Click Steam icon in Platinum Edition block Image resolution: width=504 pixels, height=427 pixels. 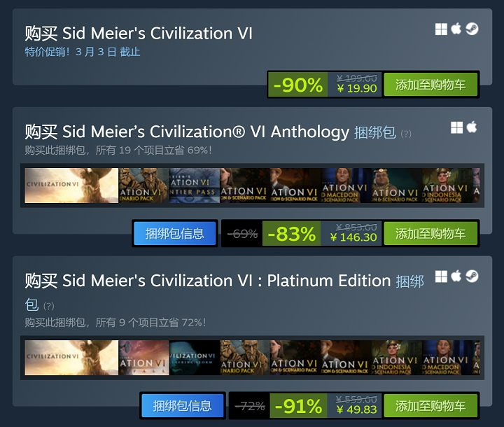click(472, 276)
